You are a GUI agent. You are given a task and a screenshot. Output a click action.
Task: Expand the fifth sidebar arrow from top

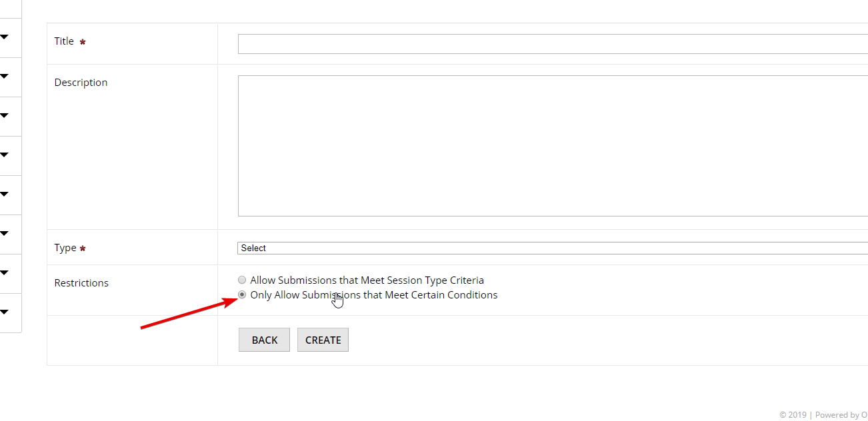tap(4, 195)
